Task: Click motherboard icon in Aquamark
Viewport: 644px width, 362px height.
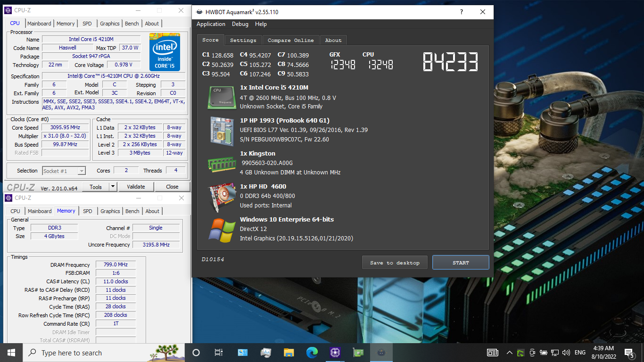Action: pos(222,131)
